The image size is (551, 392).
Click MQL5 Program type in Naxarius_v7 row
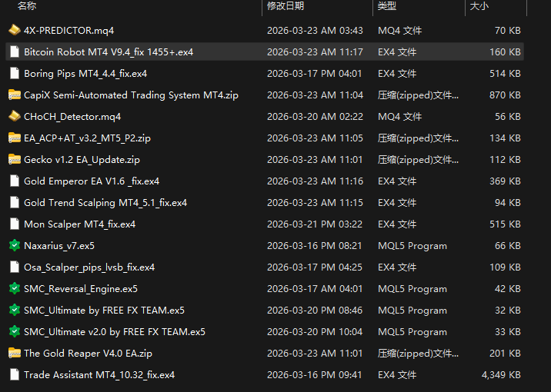tap(412, 246)
